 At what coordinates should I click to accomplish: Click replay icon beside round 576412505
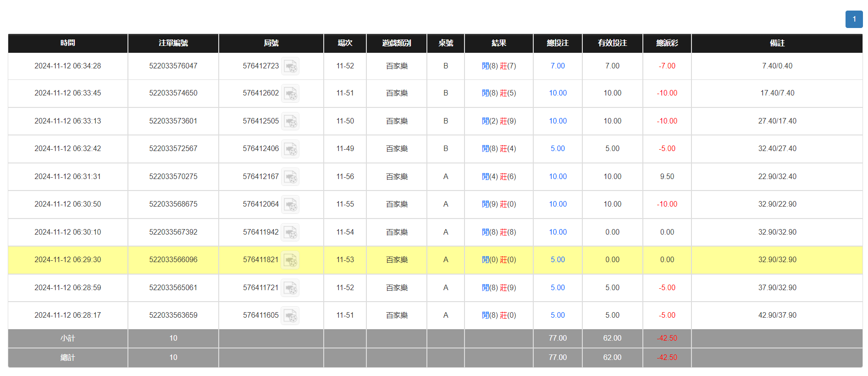(290, 122)
